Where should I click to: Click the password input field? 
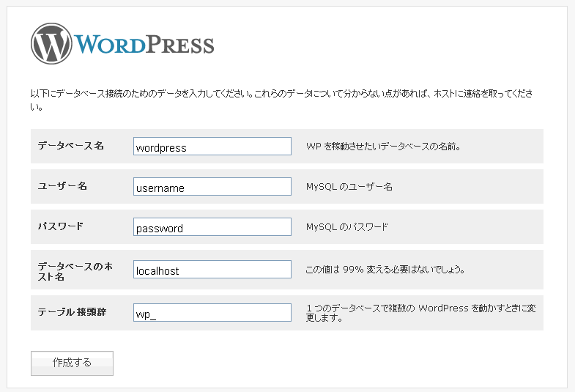click(x=212, y=227)
